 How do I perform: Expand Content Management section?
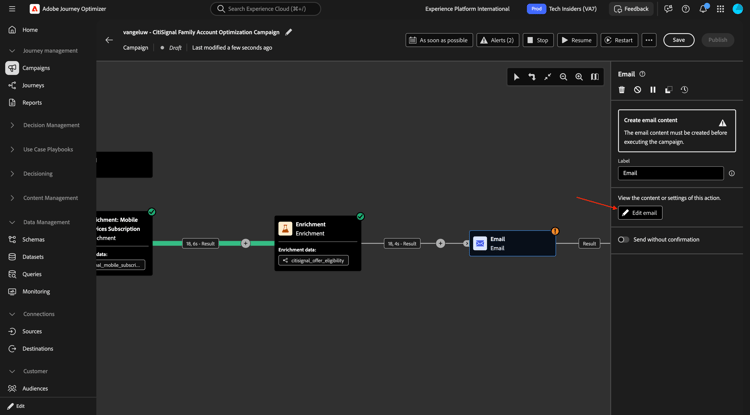pyautogui.click(x=12, y=198)
